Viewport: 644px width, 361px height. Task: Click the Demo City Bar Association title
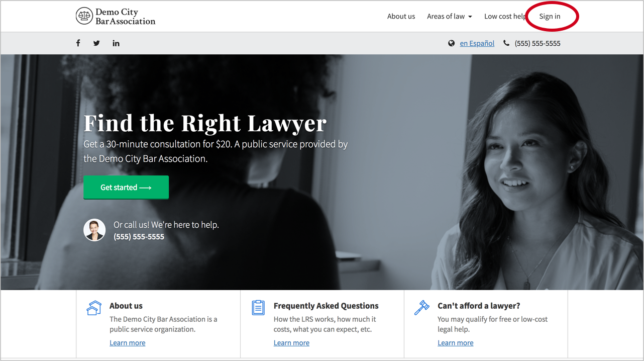126,17
